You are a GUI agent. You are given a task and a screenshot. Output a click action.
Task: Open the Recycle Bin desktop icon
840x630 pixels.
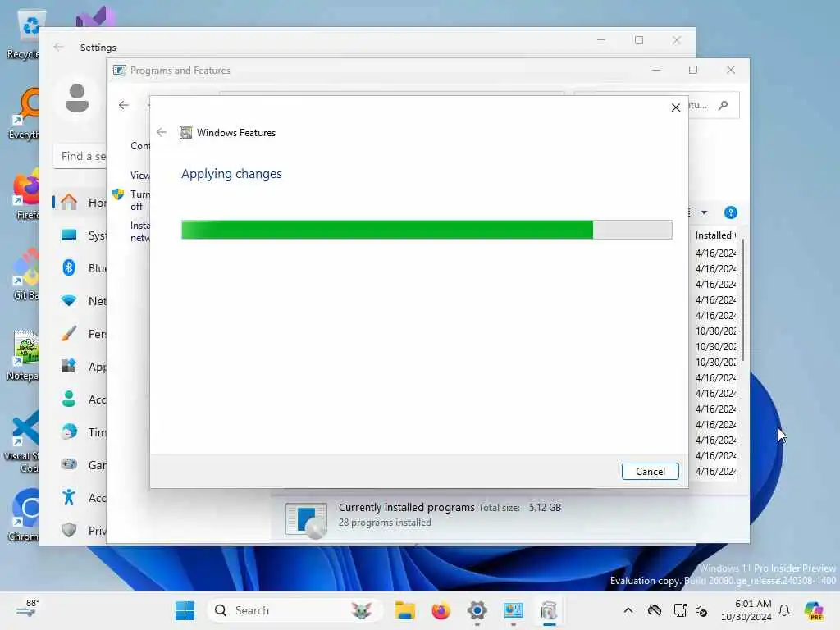[24, 33]
